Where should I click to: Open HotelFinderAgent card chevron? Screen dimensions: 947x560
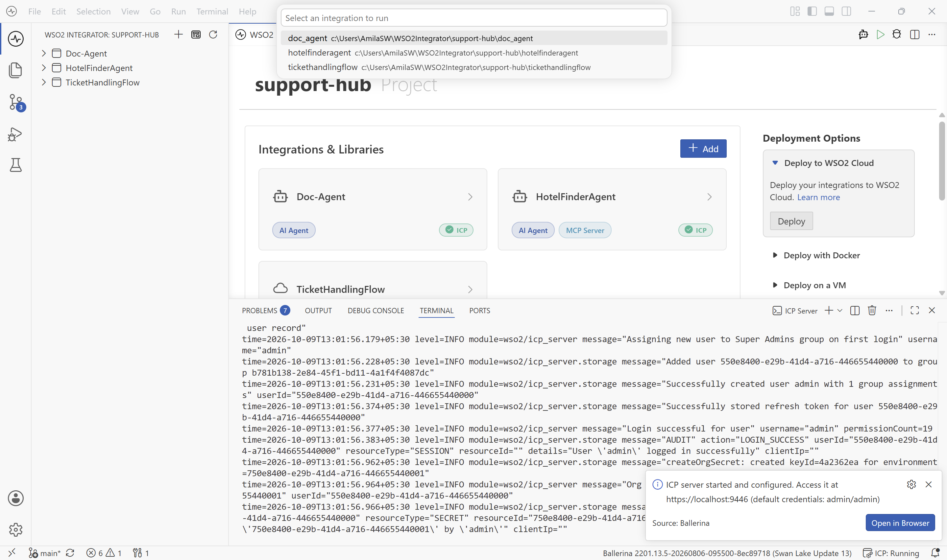tap(710, 197)
